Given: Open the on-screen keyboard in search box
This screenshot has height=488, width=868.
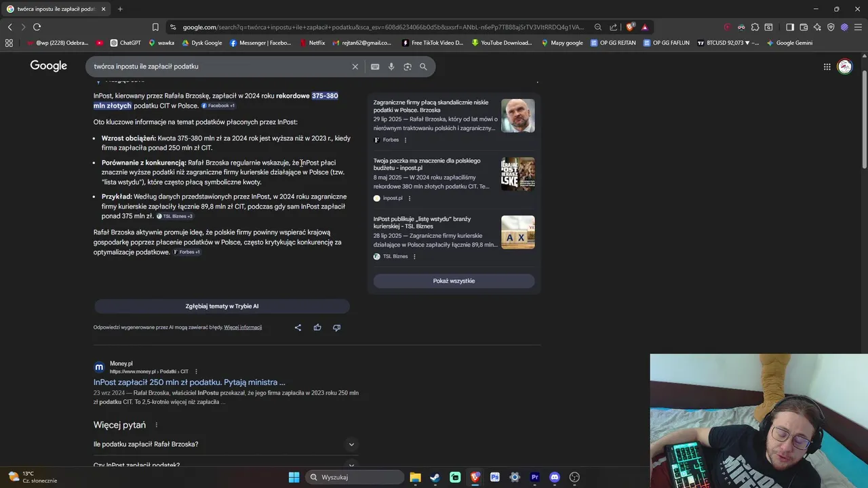Looking at the screenshot, I should click(375, 66).
